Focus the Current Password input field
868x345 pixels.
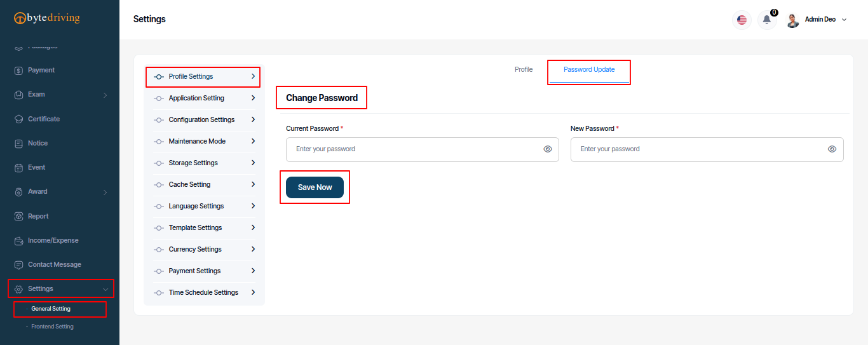423,149
